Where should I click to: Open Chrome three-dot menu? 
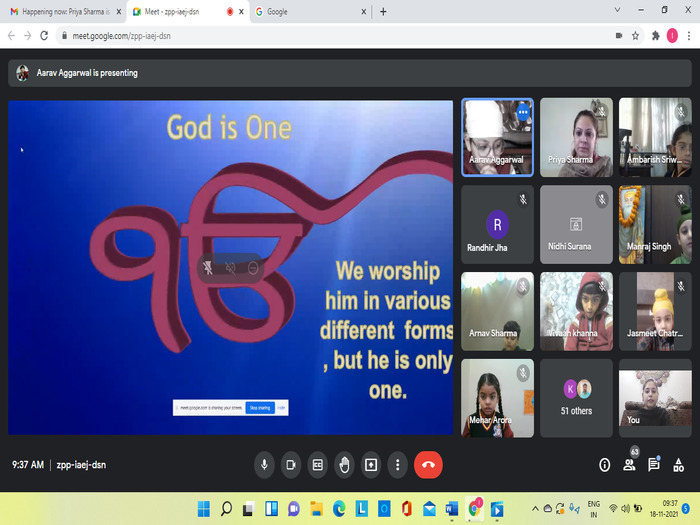(689, 36)
